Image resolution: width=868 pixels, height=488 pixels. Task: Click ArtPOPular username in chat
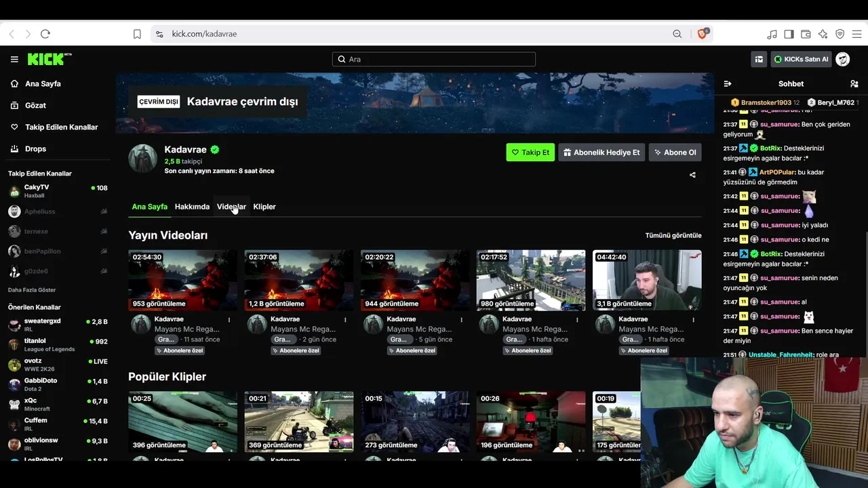(x=777, y=173)
